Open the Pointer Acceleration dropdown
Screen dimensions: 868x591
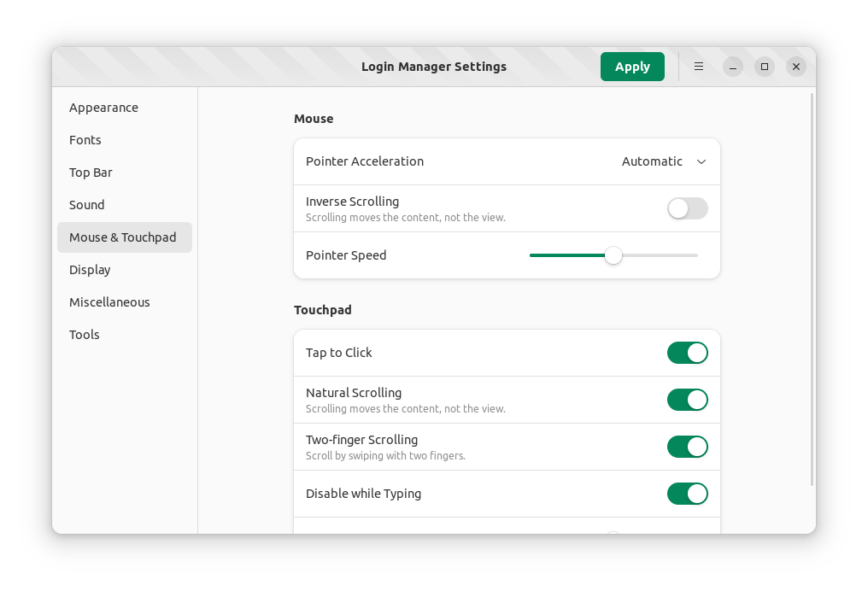point(663,161)
